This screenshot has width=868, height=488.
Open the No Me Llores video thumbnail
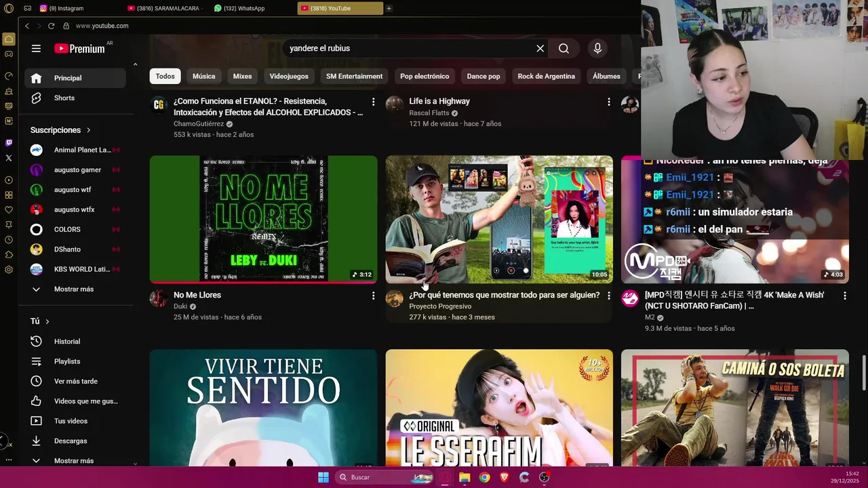pyautogui.click(x=263, y=219)
